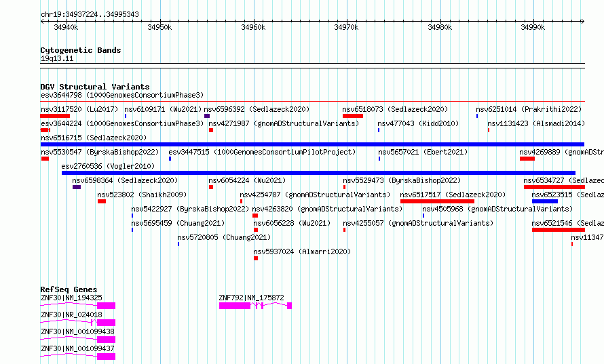The image size is (604, 364).
Task: Click the Cytogenetic Bands track title
Action: [x=81, y=50]
